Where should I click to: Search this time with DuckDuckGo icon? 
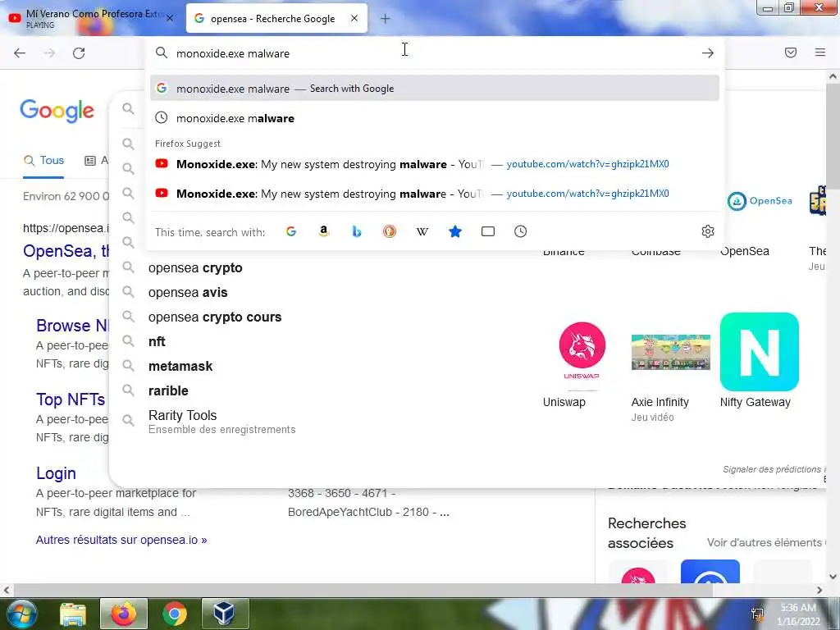pyautogui.click(x=390, y=231)
